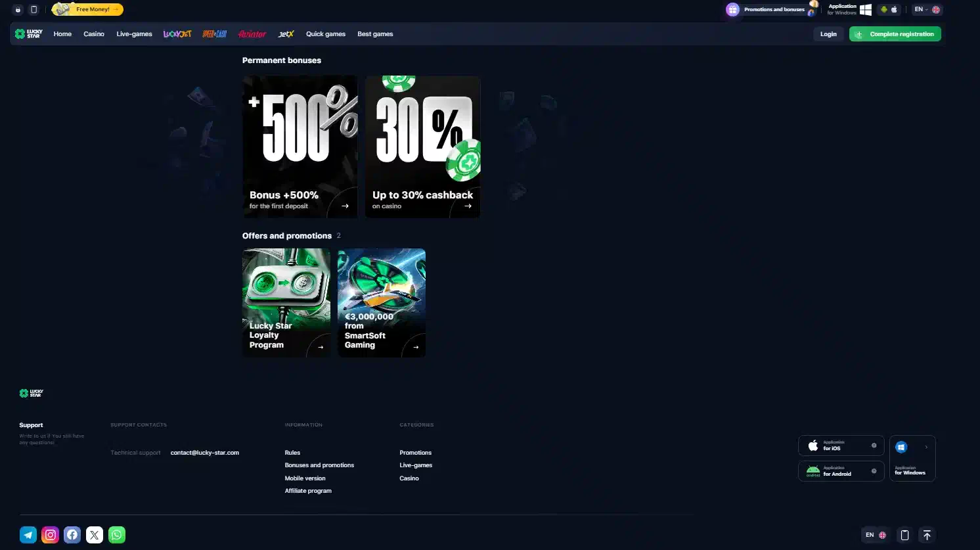Click the Lucky Star logo in footer

[x=32, y=393]
